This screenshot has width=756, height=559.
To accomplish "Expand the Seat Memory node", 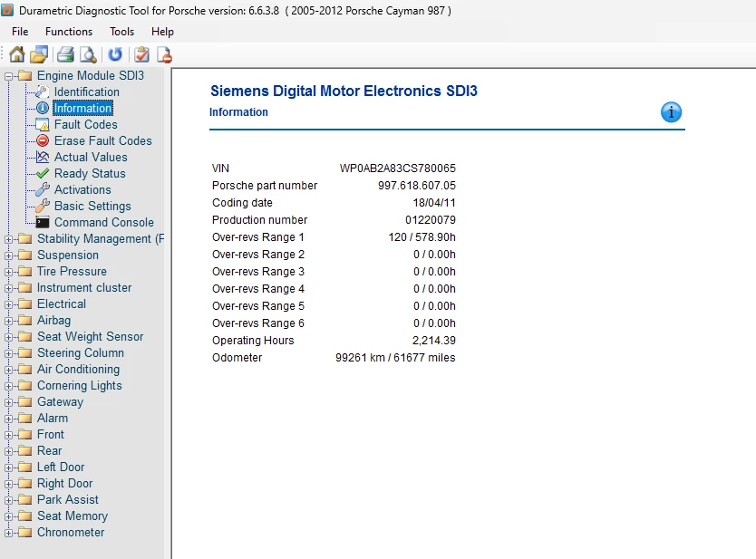I will click(9, 516).
